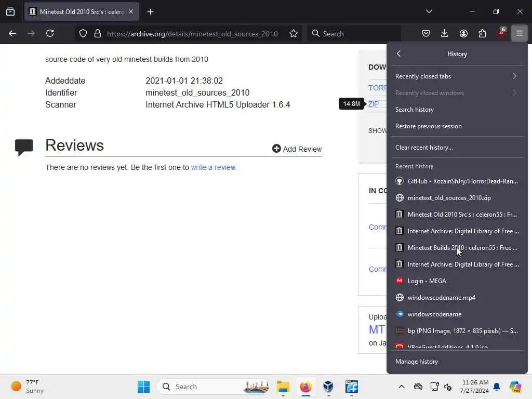Click the identifier value minetest_old_sources_2010

(x=197, y=92)
